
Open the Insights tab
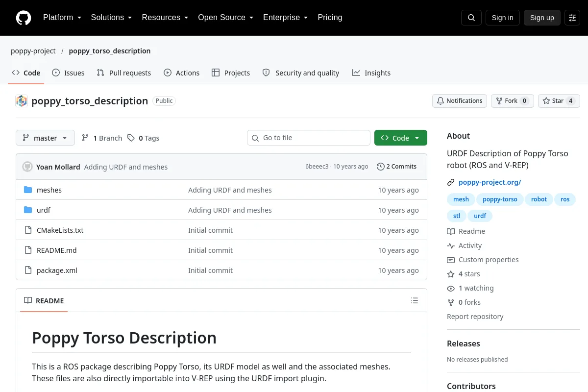pyautogui.click(x=371, y=73)
